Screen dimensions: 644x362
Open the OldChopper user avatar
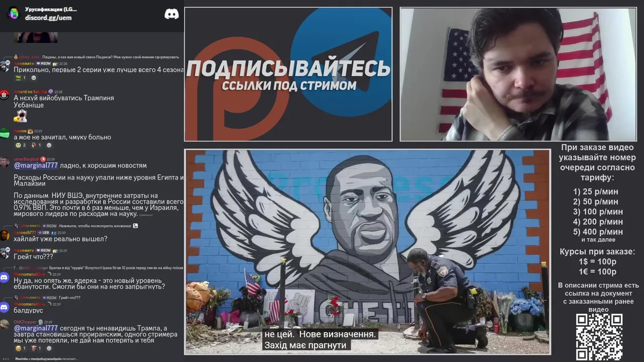(5, 325)
